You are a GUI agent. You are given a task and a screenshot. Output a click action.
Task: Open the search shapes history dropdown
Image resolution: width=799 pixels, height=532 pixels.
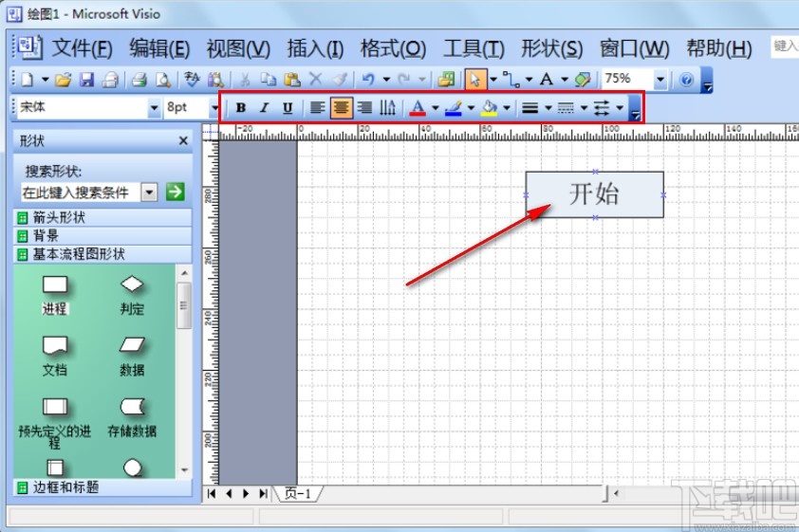pyautogui.click(x=149, y=193)
